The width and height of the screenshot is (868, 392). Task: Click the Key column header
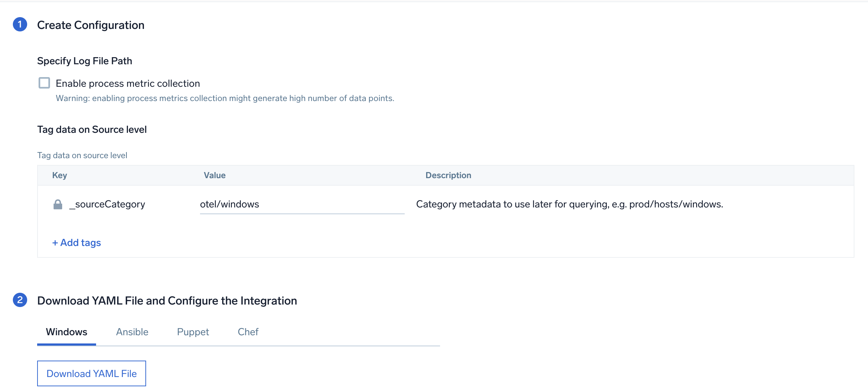pyautogui.click(x=60, y=175)
